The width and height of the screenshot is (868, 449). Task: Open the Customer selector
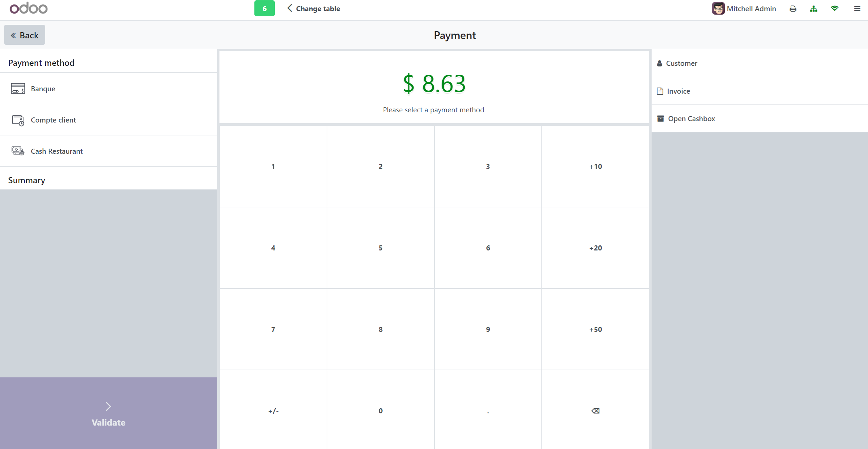click(760, 63)
